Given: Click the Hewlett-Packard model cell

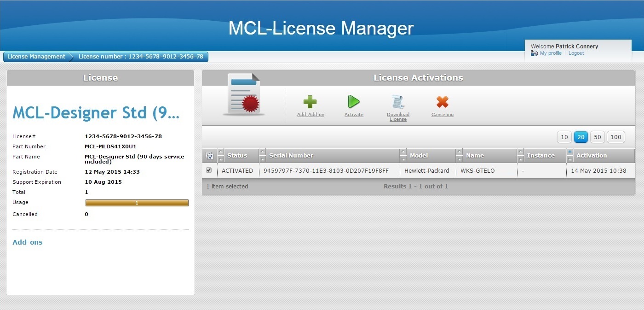Looking at the screenshot, I should [427, 171].
